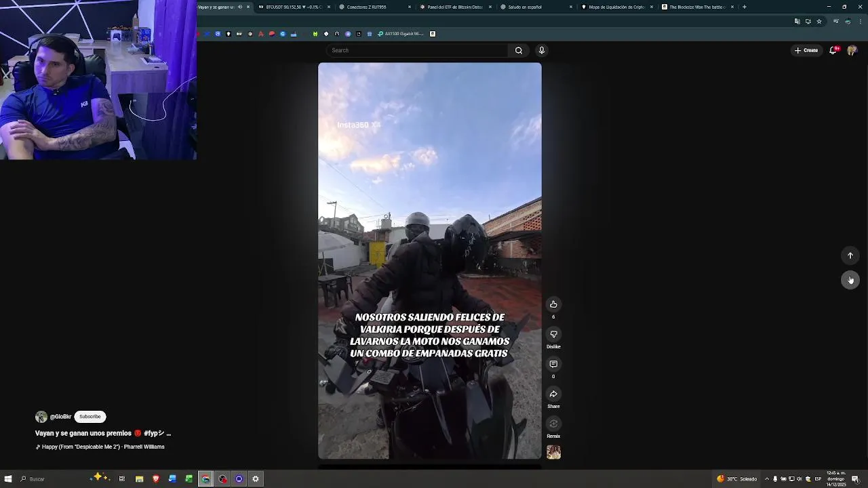The width and height of the screenshot is (868, 488).
Task: Open the account avatar menu
Action: pyautogui.click(x=852, y=50)
